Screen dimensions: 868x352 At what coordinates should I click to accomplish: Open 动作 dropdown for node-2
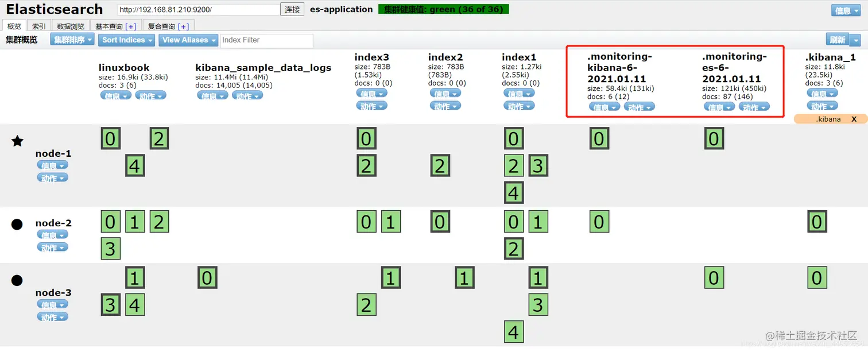[53, 247]
